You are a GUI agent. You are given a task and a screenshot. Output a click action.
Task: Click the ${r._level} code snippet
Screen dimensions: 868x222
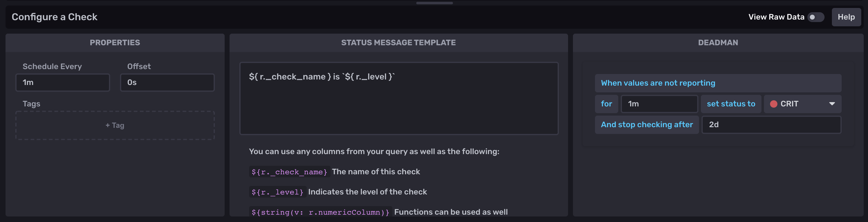click(x=277, y=192)
